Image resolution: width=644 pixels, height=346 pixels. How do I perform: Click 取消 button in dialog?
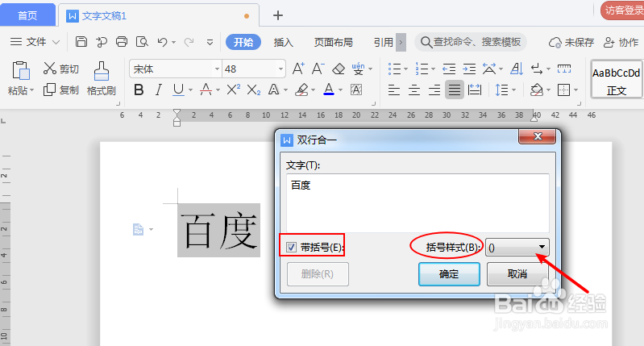[x=517, y=274]
